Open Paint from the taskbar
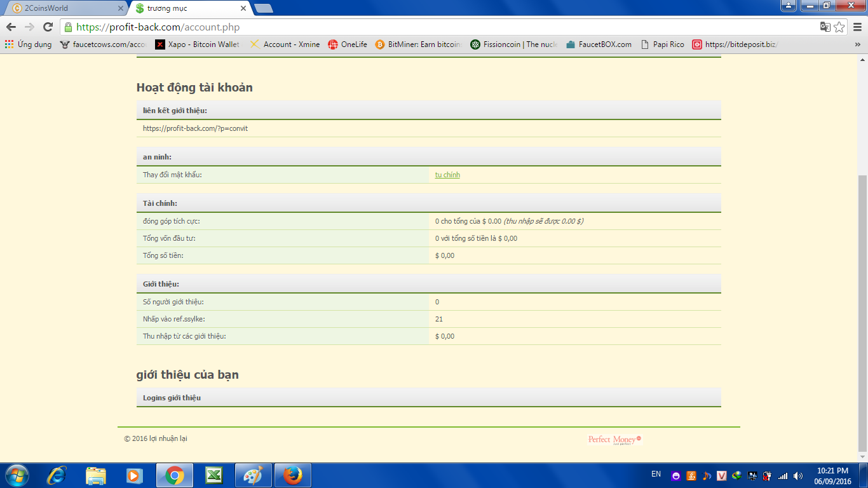The width and height of the screenshot is (868, 488). point(254,475)
